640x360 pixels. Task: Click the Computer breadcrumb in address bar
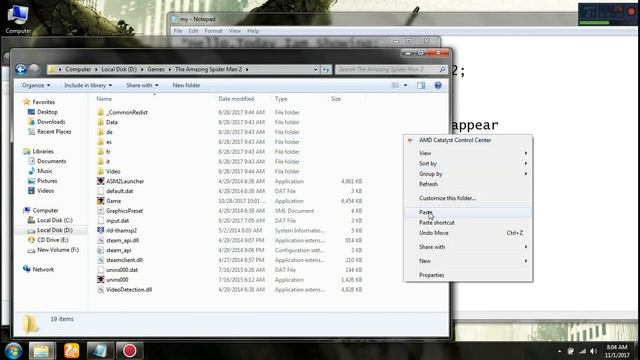tap(78, 69)
